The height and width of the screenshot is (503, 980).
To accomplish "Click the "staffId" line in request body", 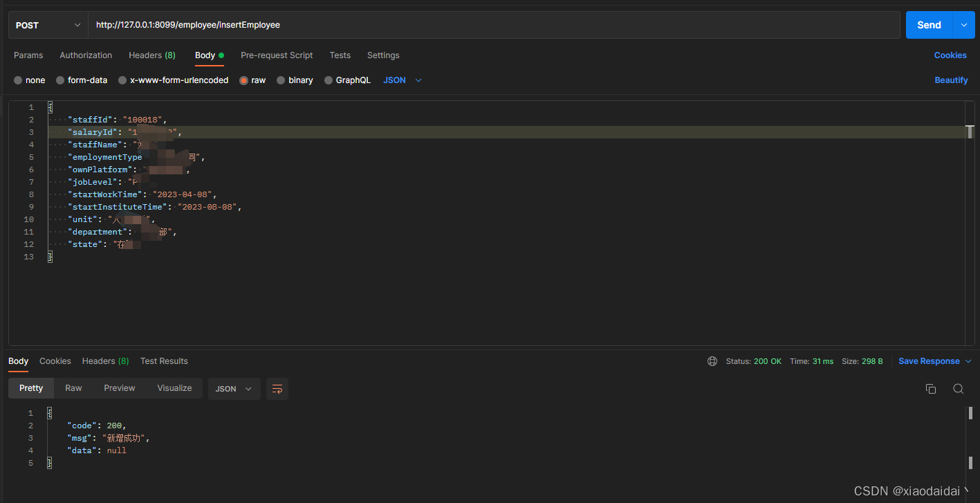I will 118,120.
